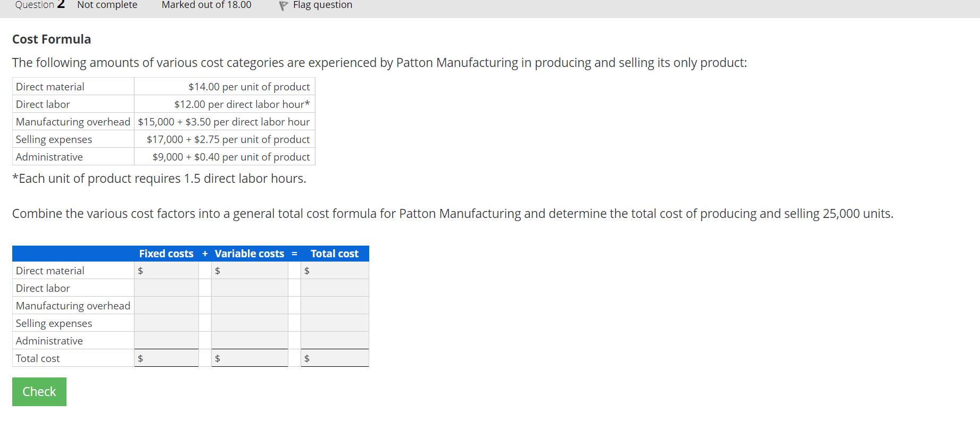Click the 'Not complete' status text
Image resolution: width=980 pixels, height=429 pixels.
point(107,5)
